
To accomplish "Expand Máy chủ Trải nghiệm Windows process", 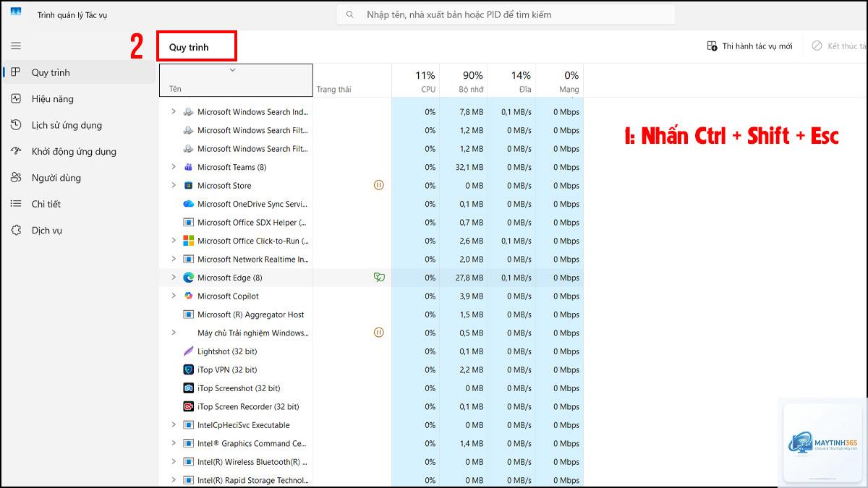I will coord(174,333).
